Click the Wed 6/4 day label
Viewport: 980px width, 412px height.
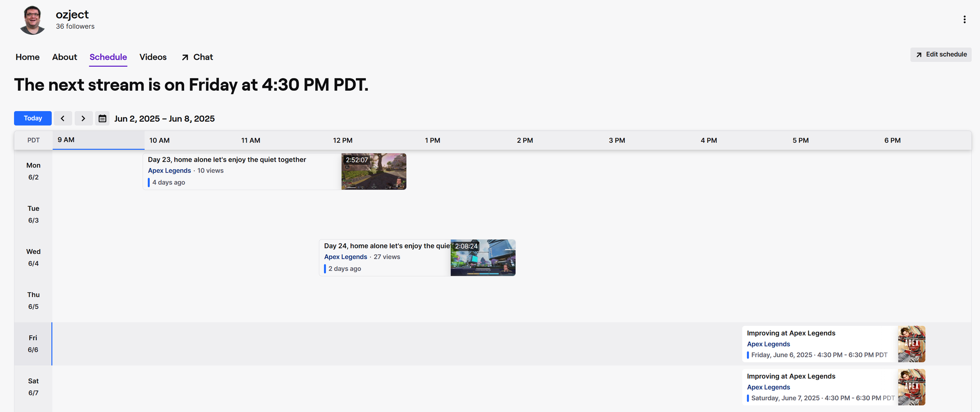tap(33, 258)
